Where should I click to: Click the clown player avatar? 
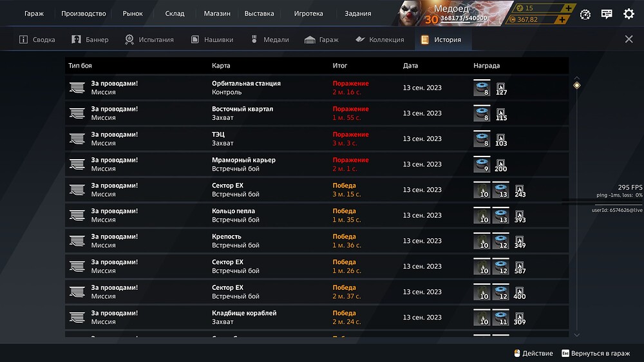(x=411, y=13)
